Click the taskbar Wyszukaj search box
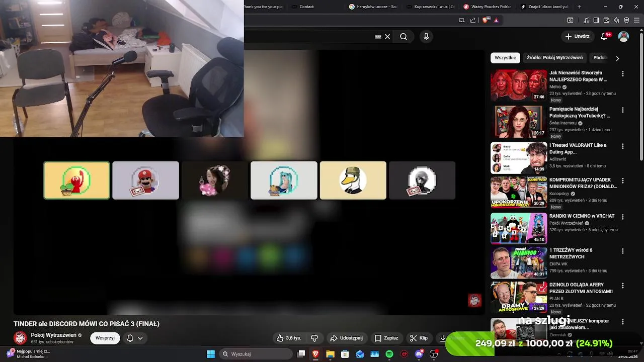The height and width of the screenshot is (362, 644). point(256,354)
